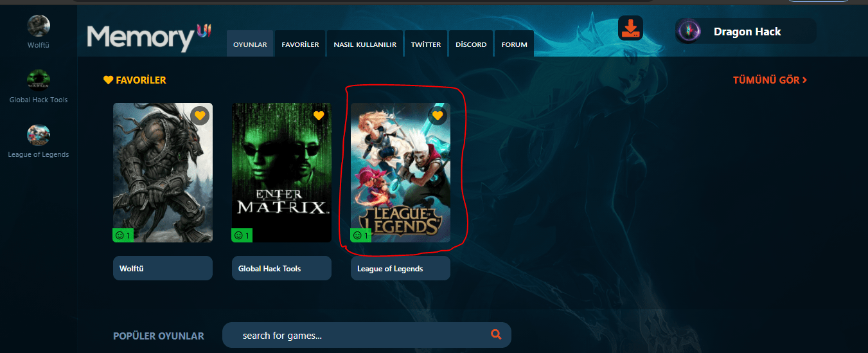The width and height of the screenshot is (868, 353).
Task: Open the Wolftü werewolf cover thumbnail
Action: click(163, 172)
